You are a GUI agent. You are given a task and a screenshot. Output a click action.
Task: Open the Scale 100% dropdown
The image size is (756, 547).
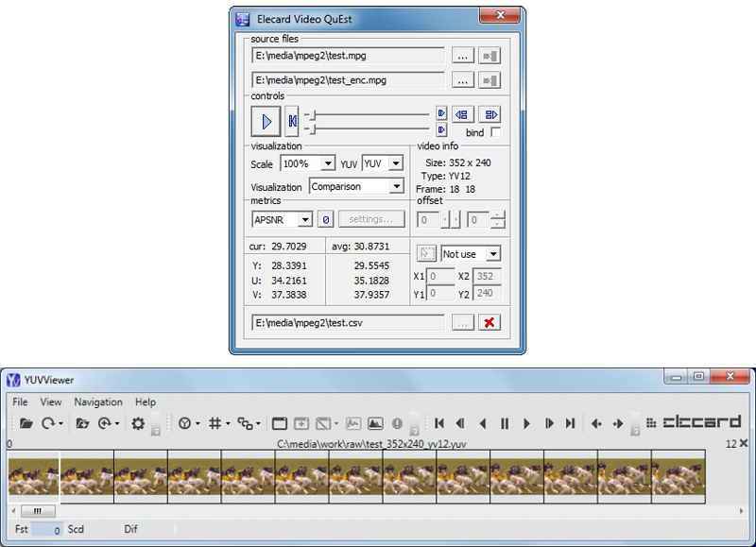tap(328, 163)
